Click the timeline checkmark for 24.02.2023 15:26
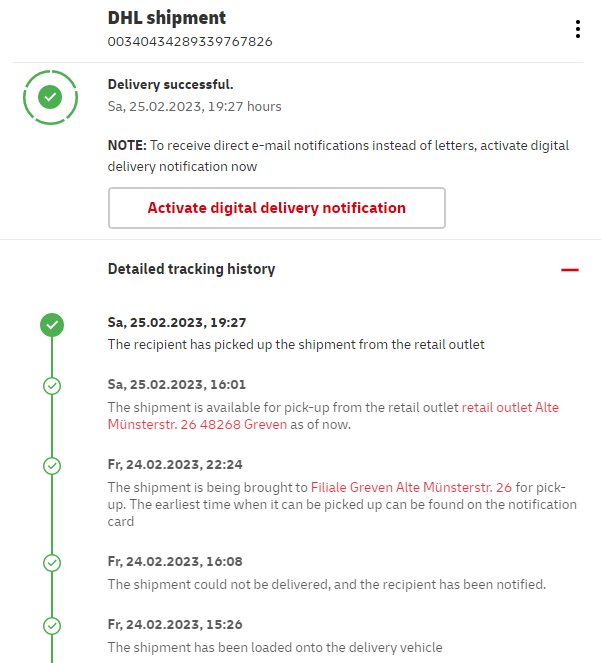Viewport: 601px width, 663px height. pos(52,626)
